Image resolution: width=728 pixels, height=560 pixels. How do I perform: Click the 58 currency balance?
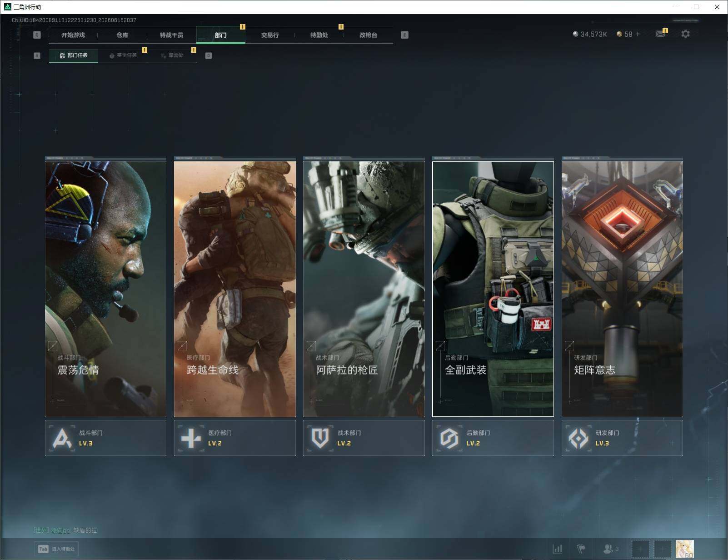pos(628,34)
